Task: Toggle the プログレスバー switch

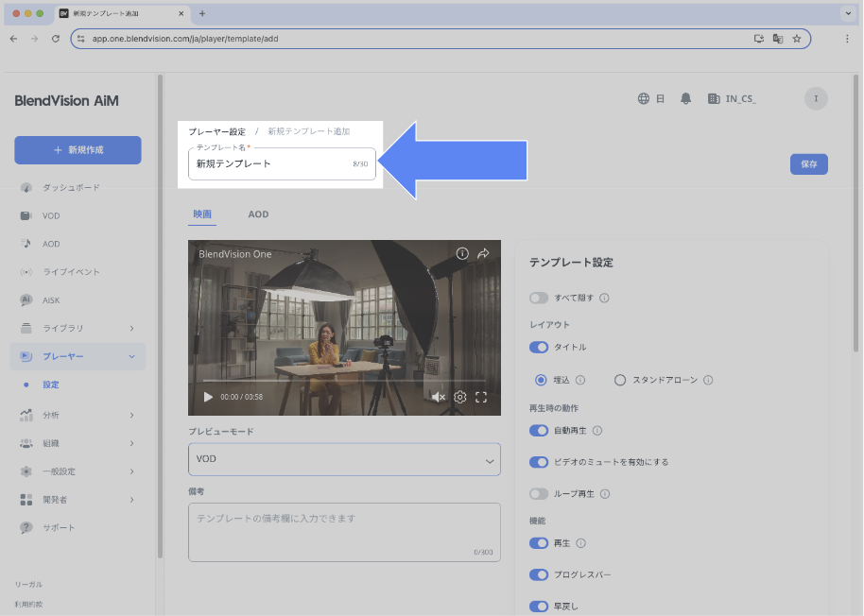Action: [x=539, y=574]
